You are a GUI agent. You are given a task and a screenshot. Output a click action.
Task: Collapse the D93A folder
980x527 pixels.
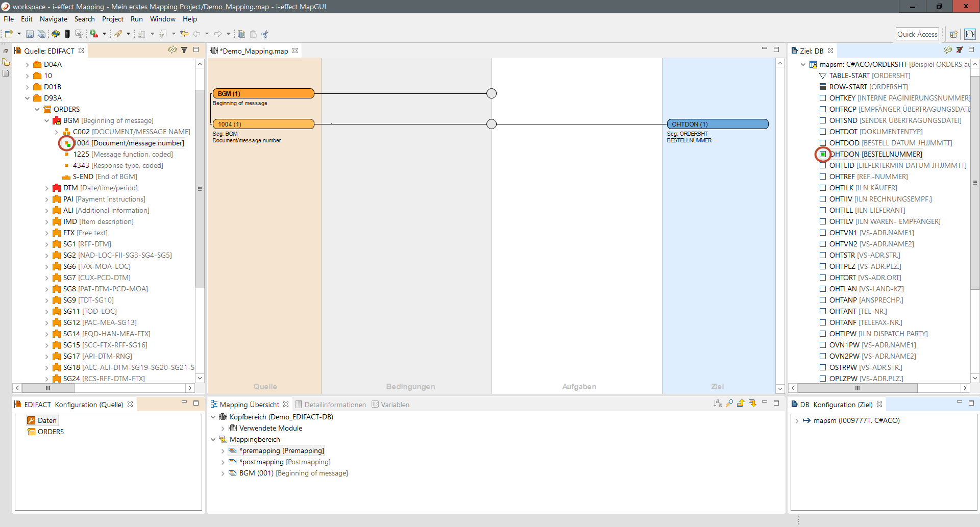[28, 98]
